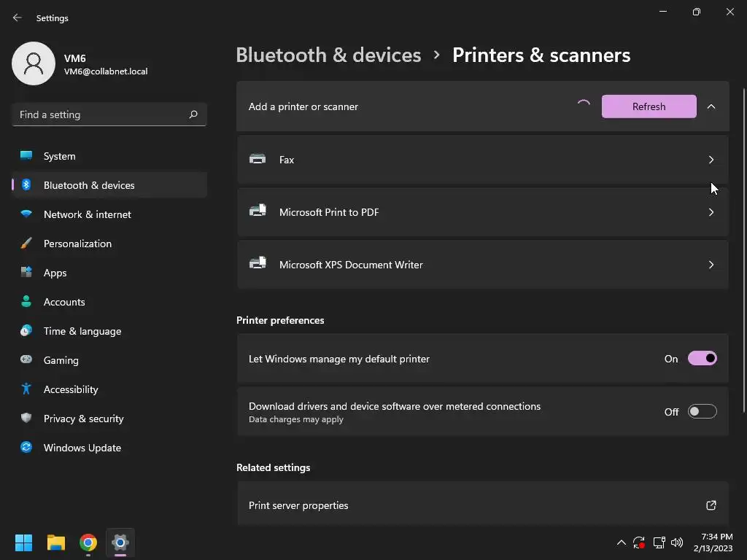Click the Accessibility sidebar icon
The image size is (747, 560).
pos(26,389)
